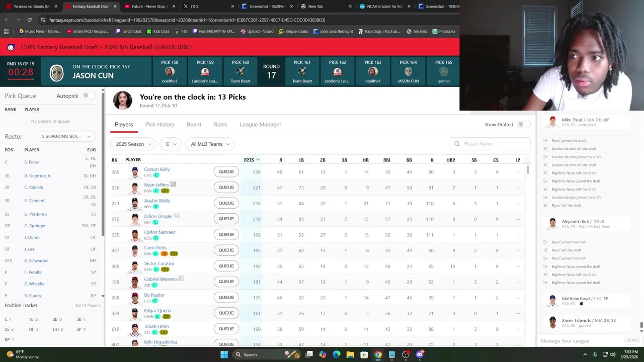Open Victor Caratini's player link
Viewport: 644px width, 362px height.
[158, 263]
